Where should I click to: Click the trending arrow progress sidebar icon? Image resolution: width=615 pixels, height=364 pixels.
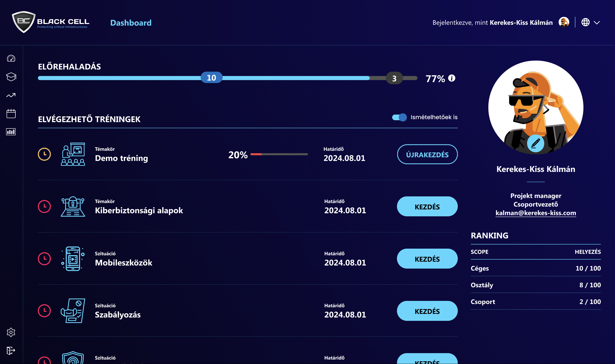pyautogui.click(x=11, y=95)
